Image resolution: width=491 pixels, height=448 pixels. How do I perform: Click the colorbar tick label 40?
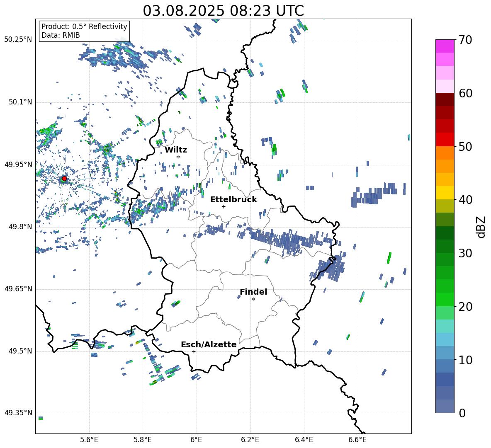click(x=465, y=200)
